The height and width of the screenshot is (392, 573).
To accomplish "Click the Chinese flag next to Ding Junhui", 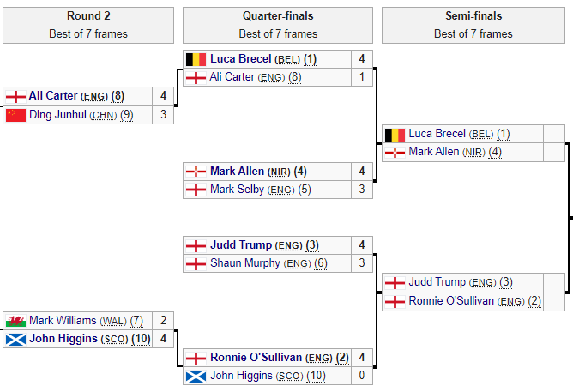I will pos(15,115).
